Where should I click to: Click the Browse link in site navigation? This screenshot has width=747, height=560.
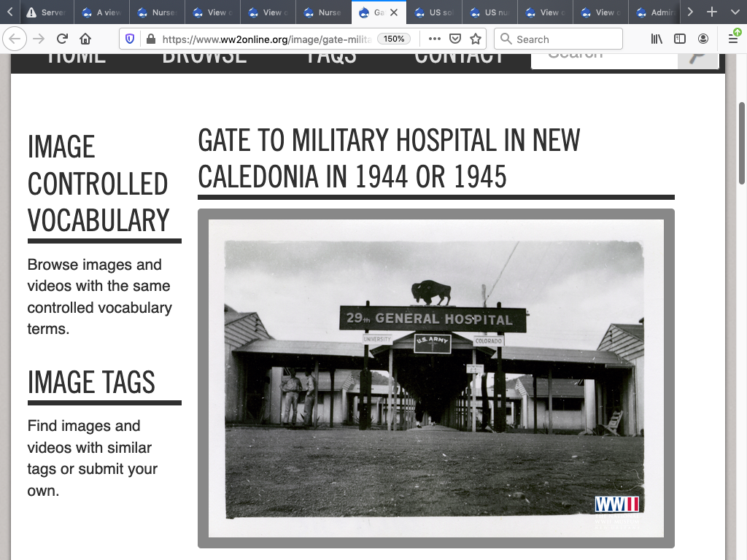(x=204, y=57)
